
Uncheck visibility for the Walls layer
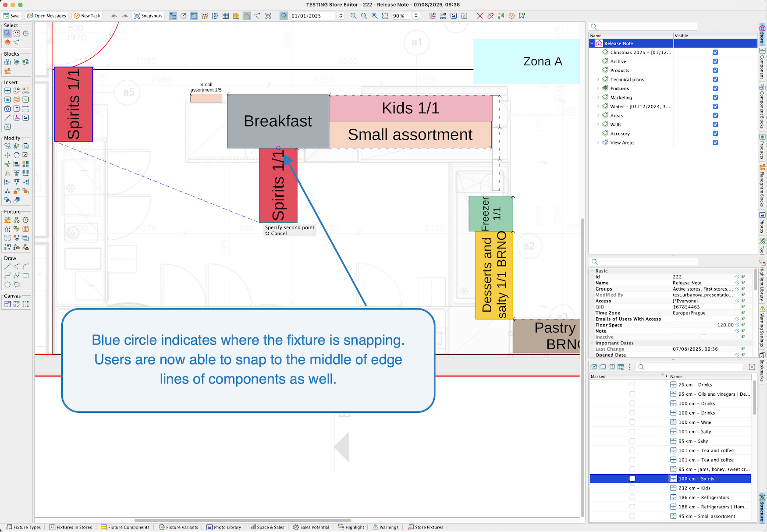(715, 124)
